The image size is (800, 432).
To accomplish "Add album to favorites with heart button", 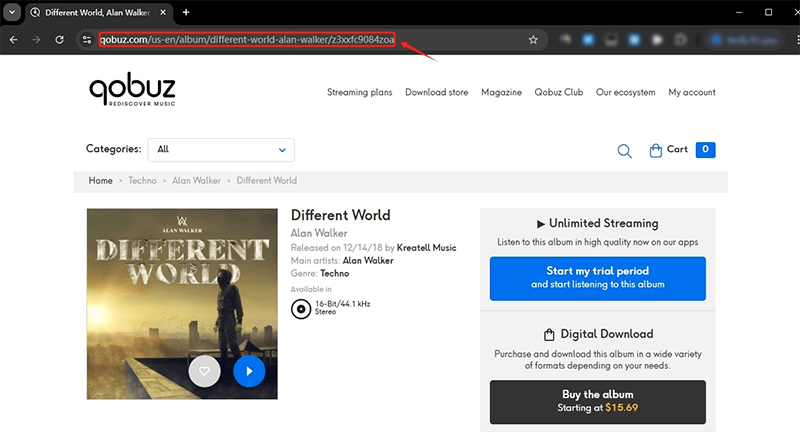I will coord(204,371).
